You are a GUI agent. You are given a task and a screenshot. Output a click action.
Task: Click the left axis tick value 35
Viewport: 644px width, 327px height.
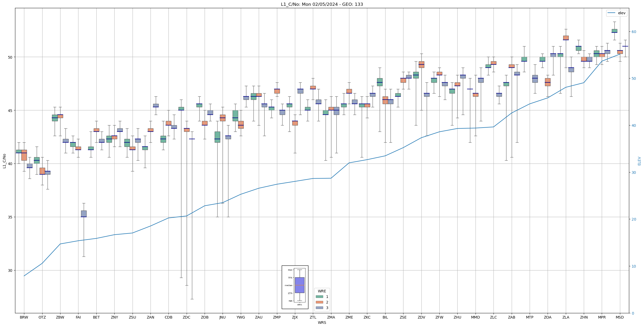(x=11, y=217)
